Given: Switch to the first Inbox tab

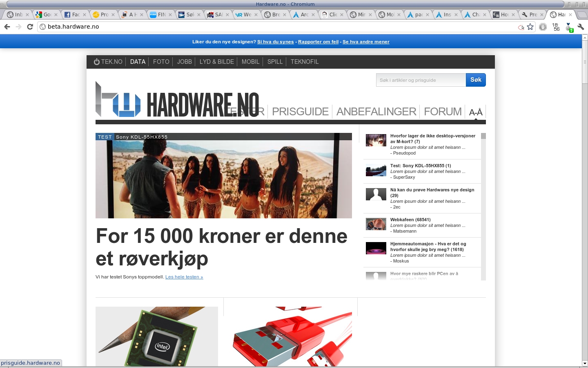Looking at the screenshot, I should coord(15,15).
